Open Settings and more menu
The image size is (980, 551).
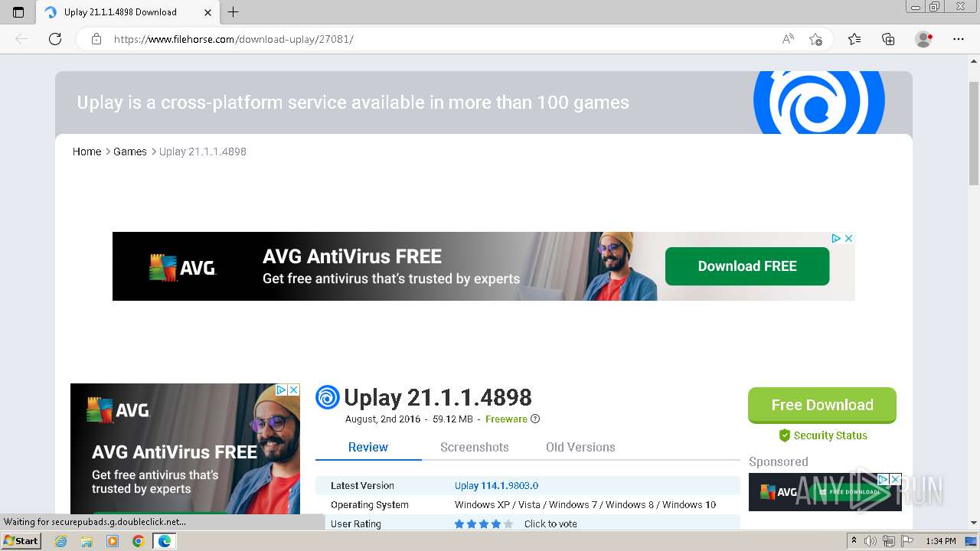click(959, 39)
